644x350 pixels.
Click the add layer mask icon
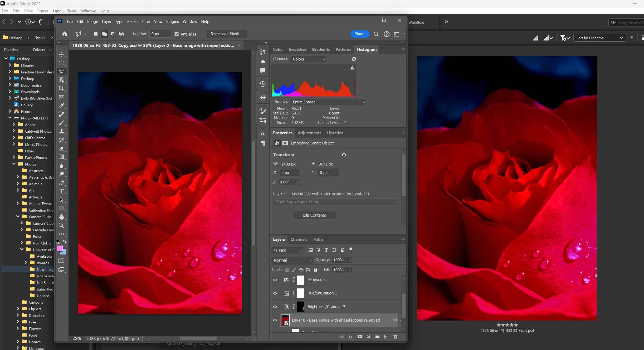[359, 337]
